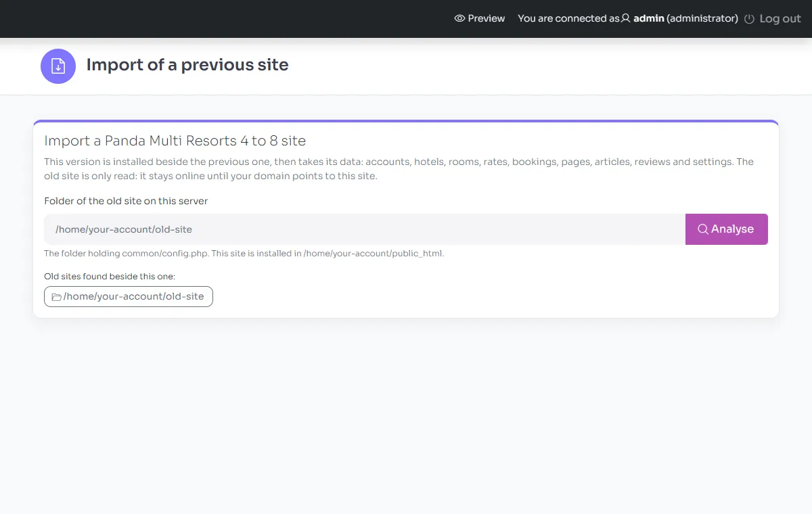Open the Preview link
This screenshot has width=812, height=514.
click(480, 19)
